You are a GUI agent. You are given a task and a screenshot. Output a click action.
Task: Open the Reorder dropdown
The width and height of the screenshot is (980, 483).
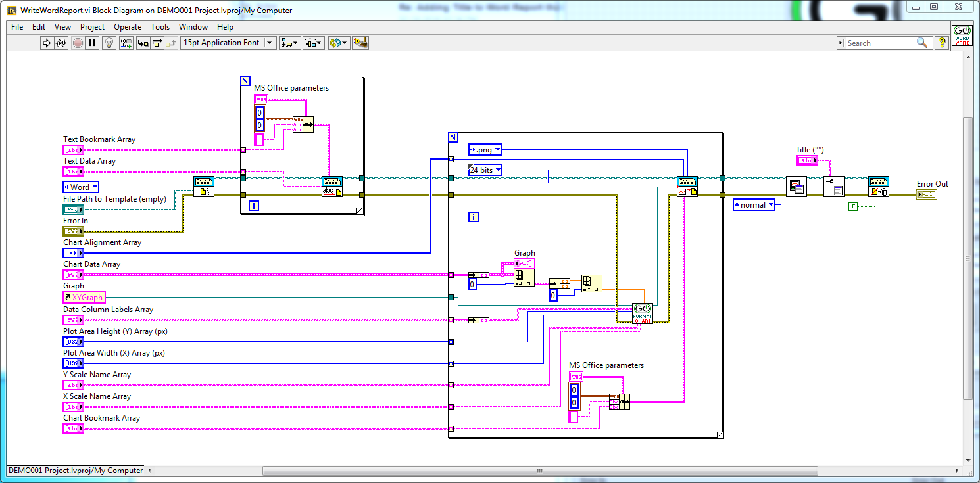[x=338, y=43]
